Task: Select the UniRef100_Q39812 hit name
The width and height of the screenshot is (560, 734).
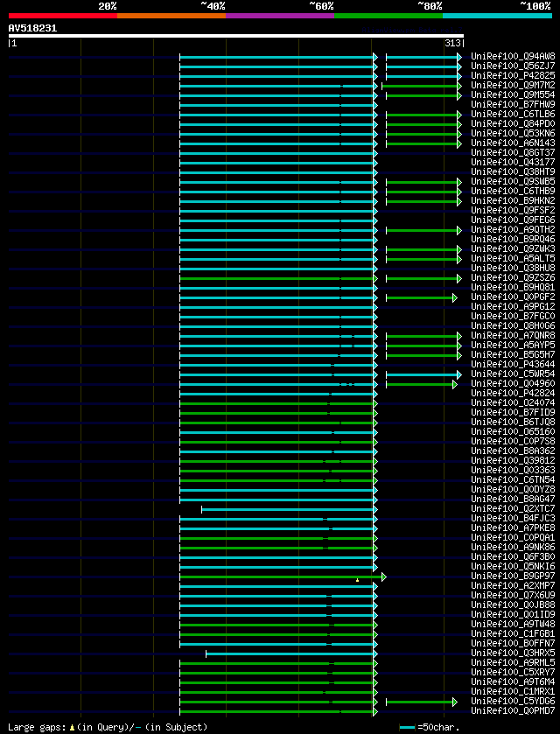Action: pos(513,462)
